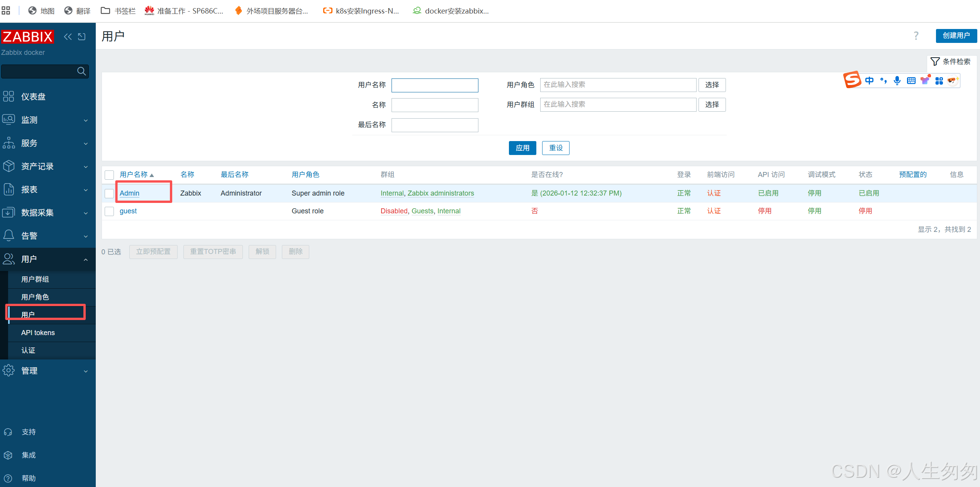Click the Sogou microphone input icon
Viewport: 980px width, 487px height.
pos(897,80)
